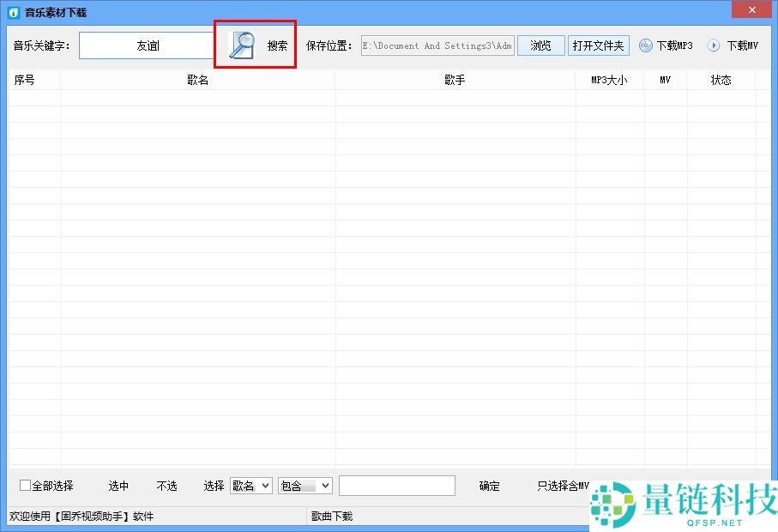Toggle the 全部选择 checkbox

(25, 486)
